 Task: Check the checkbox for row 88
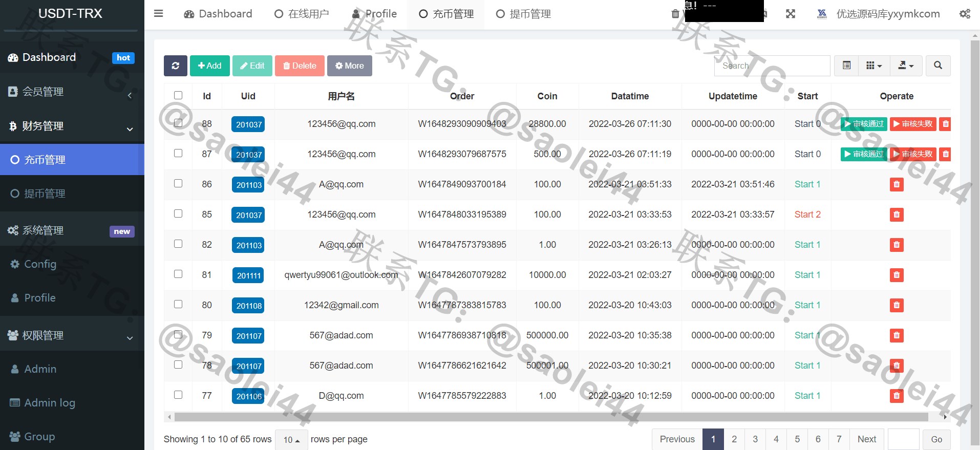point(178,123)
